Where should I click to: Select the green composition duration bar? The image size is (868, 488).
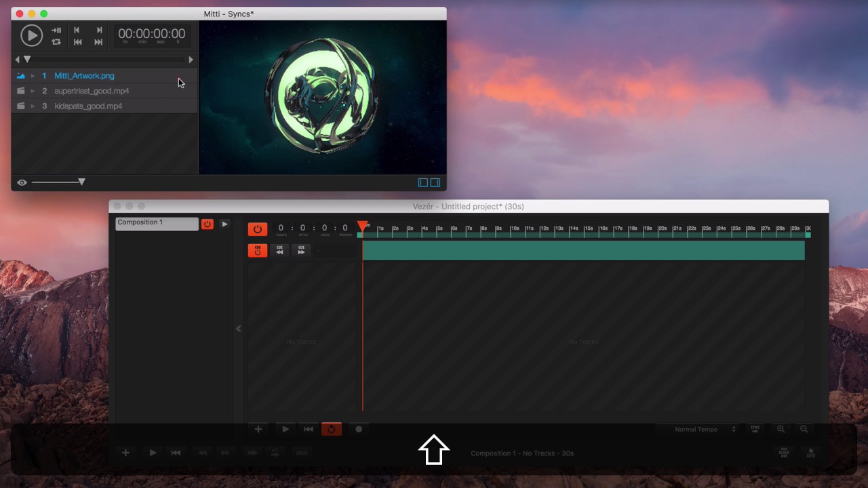(584, 250)
